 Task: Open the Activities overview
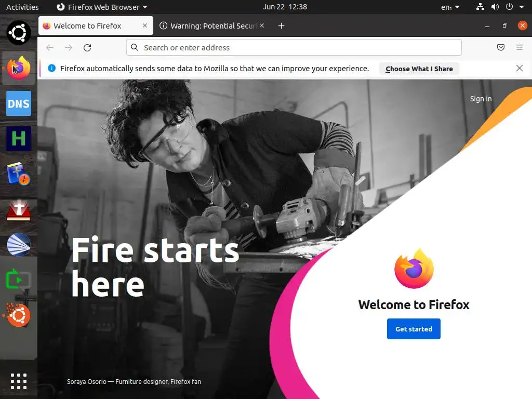pos(22,7)
